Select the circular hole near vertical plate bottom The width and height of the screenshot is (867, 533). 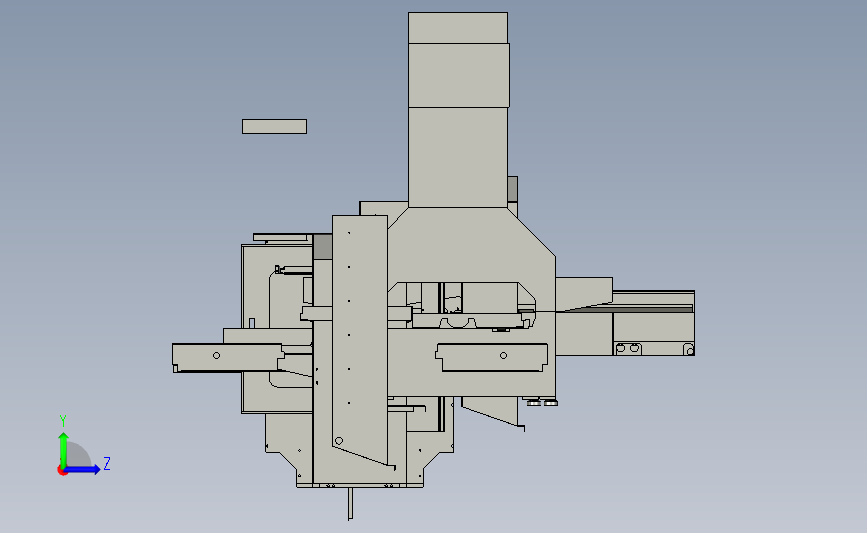click(339, 441)
